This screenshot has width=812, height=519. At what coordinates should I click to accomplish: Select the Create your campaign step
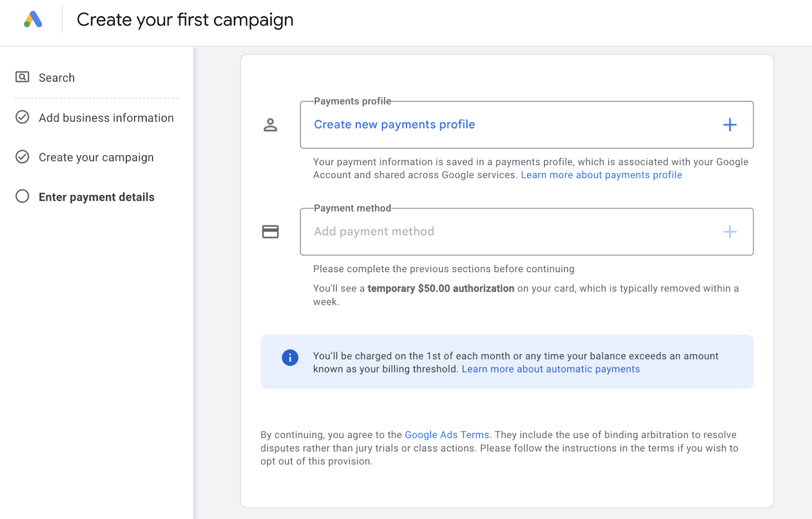tap(95, 157)
